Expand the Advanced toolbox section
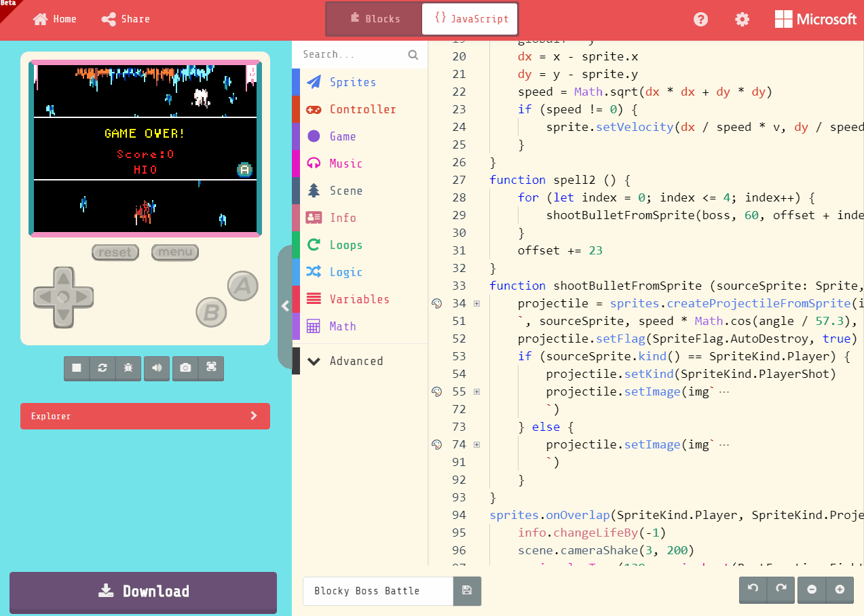The height and width of the screenshot is (616, 864). [360, 361]
